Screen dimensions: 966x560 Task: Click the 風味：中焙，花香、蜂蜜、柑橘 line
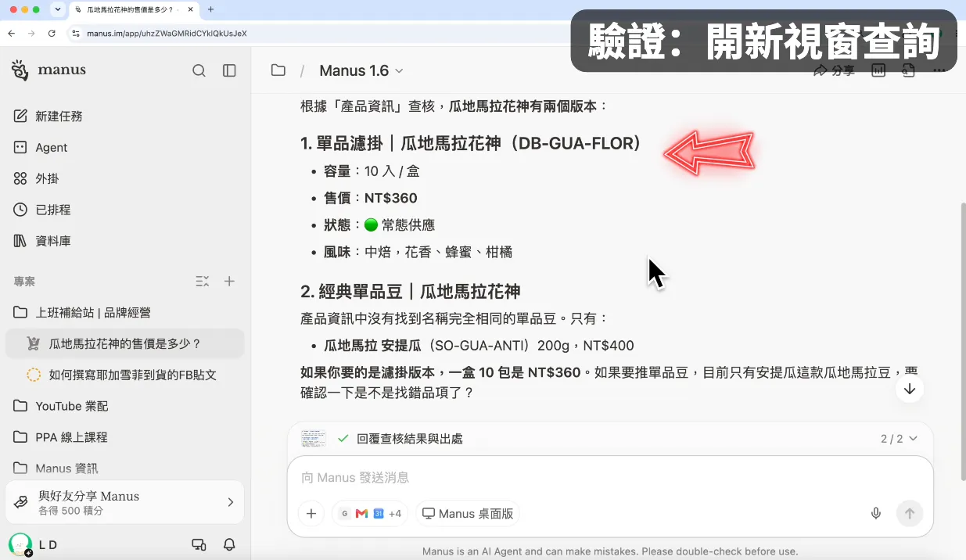[418, 252]
